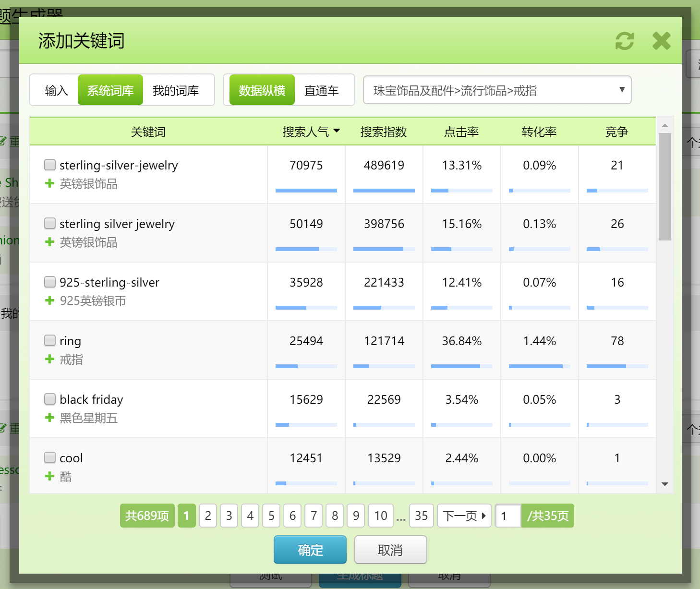700x589 pixels.
Task: Click the sort arrow next to 搜索人气
Action: click(337, 131)
